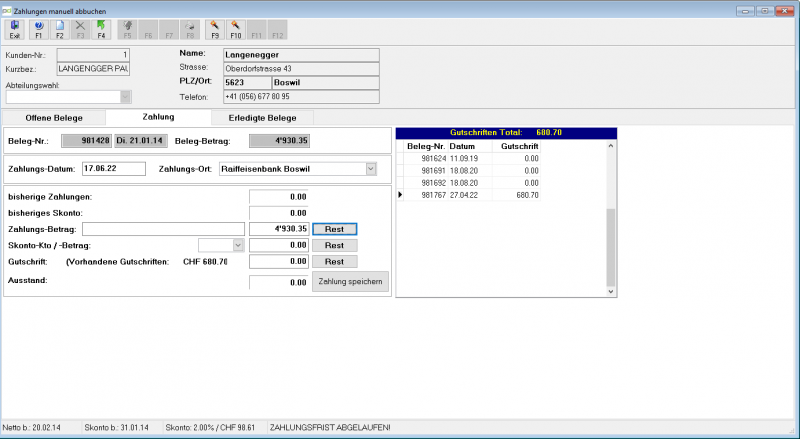Click the Exit toolbar button

click(x=14, y=30)
